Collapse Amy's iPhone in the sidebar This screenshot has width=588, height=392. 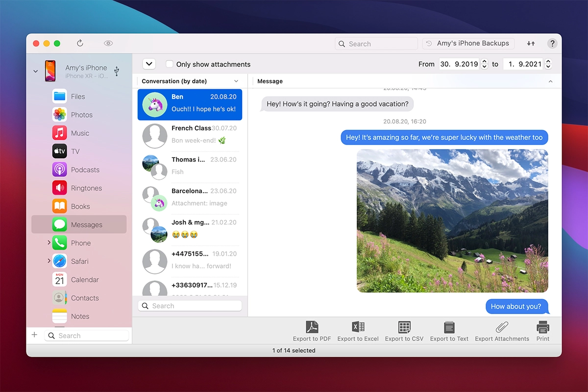pos(35,71)
